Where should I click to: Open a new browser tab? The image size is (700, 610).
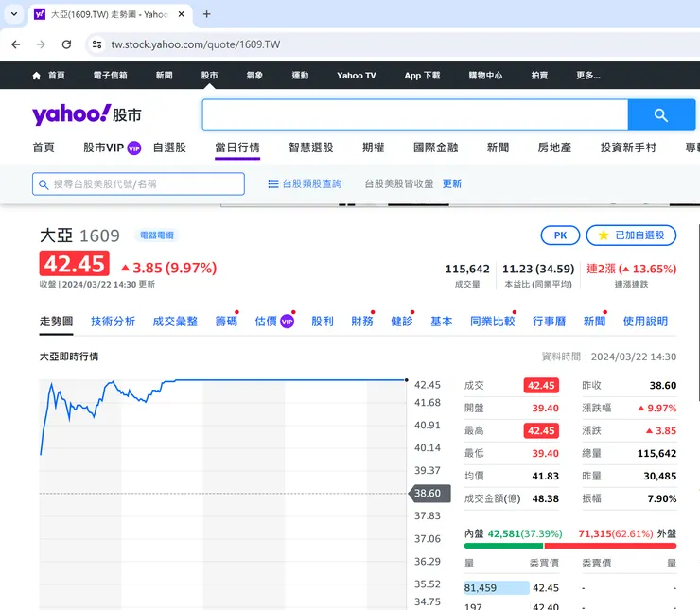click(x=207, y=14)
